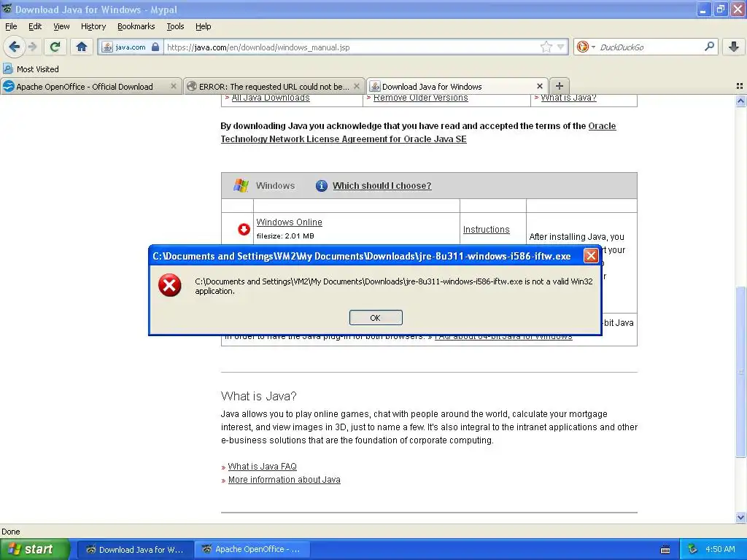Open the URL history dropdown arrow
Viewport: 747px width, 560px height.
(x=561, y=47)
